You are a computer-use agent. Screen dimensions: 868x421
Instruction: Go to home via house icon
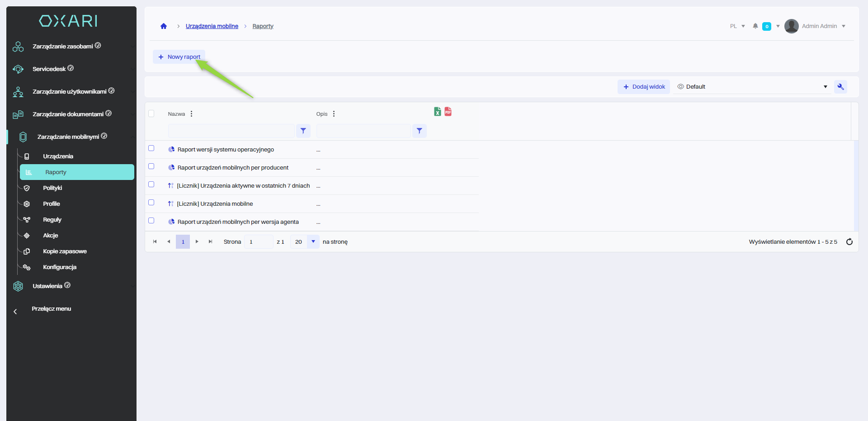tap(164, 26)
